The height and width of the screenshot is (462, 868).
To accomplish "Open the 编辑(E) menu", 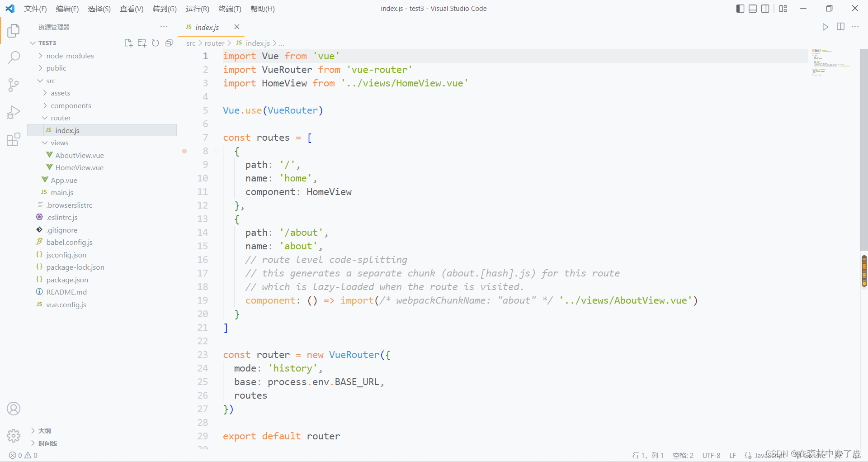I will click(x=67, y=9).
